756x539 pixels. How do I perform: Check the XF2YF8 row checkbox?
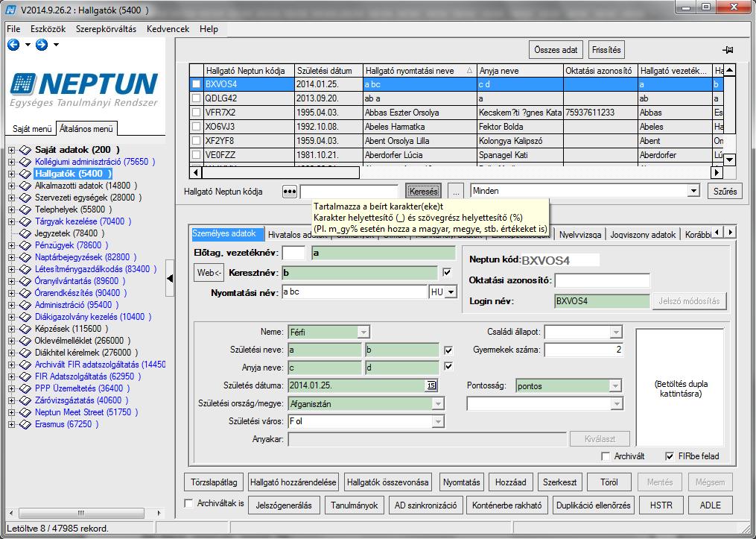196,141
